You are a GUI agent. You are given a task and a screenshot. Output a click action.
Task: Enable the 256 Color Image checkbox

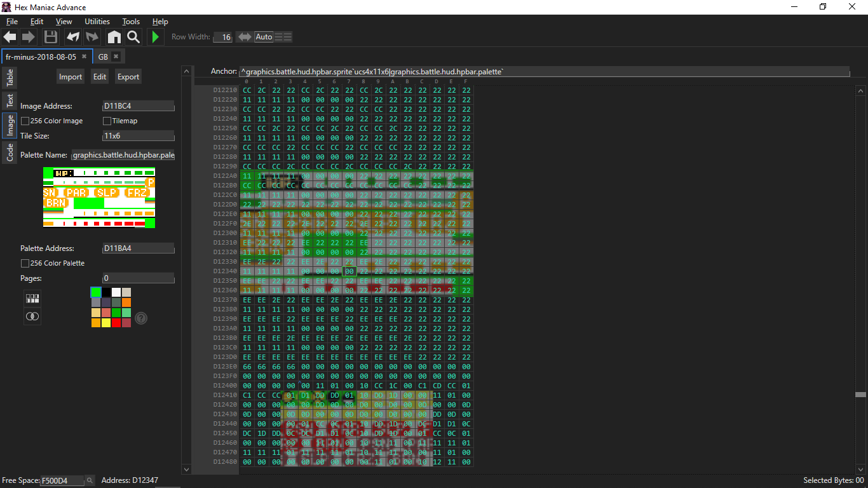(x=25, y=121)
